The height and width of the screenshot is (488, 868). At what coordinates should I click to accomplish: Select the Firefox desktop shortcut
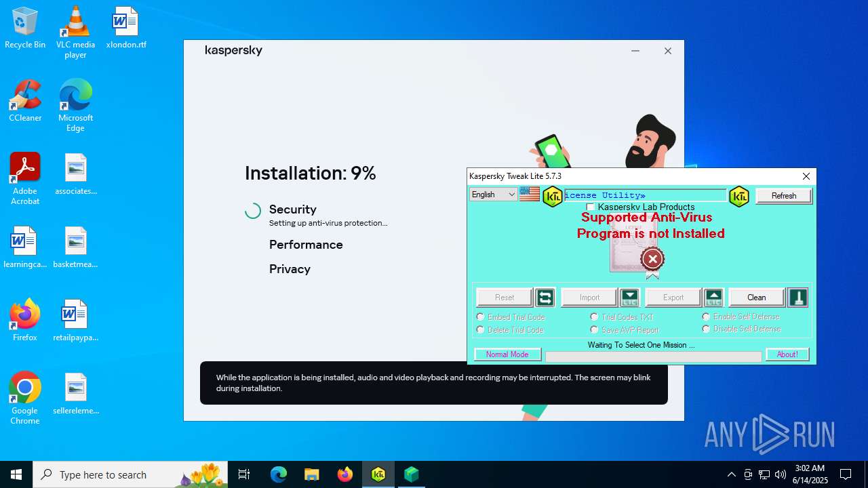tap(25, 321)
